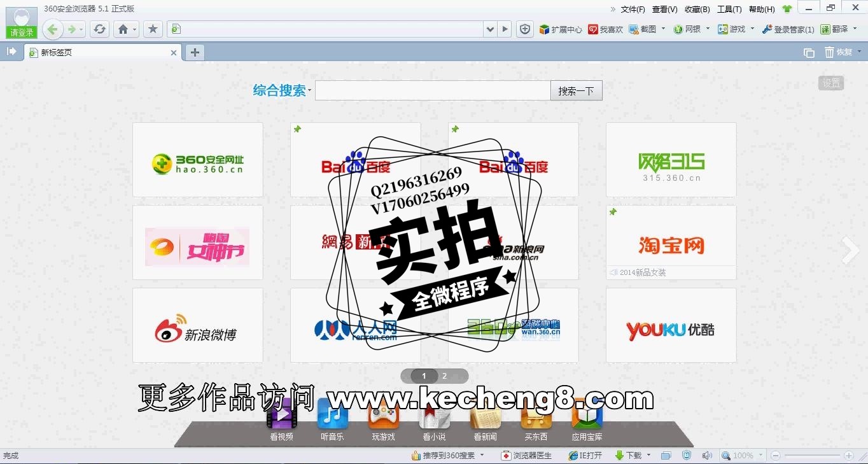Expand the home button dropdown arrow
This screenshot has width=868, height=464.
click(x=134, y=29)
